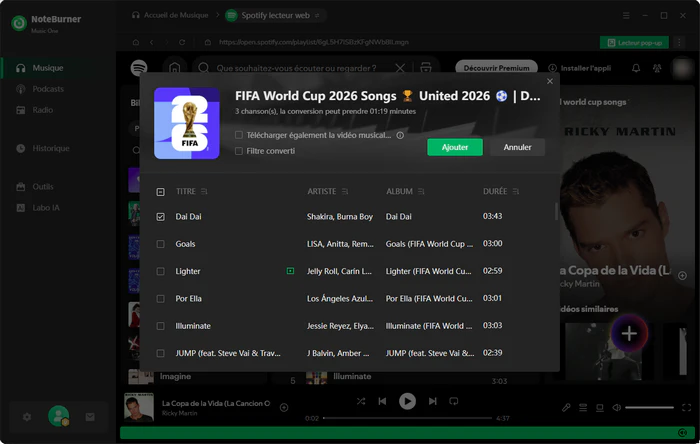Click the 'Accueil de Musique' breadcrumb
This screenshot has height=444, width=700.
click(170, 15)
